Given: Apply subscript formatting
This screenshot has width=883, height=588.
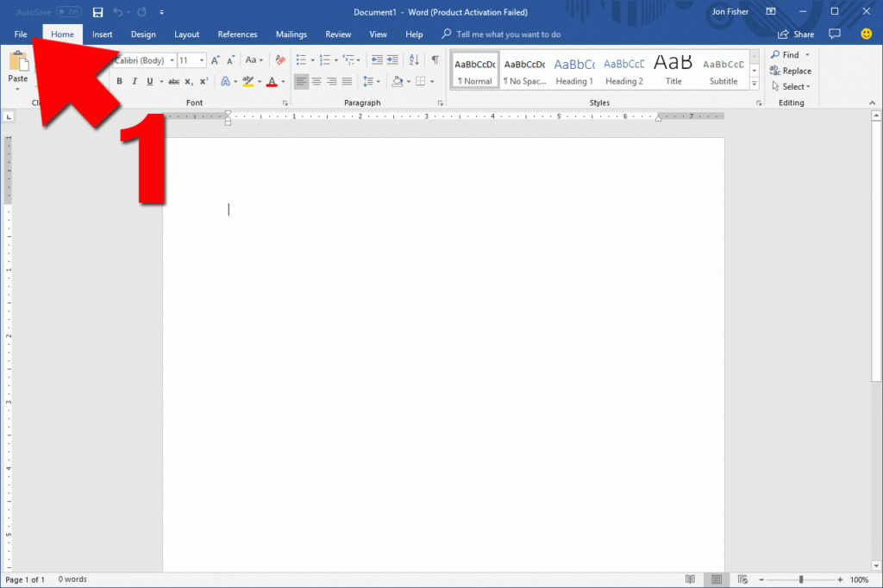Looking at the screenshot, I should coord(188,81).
